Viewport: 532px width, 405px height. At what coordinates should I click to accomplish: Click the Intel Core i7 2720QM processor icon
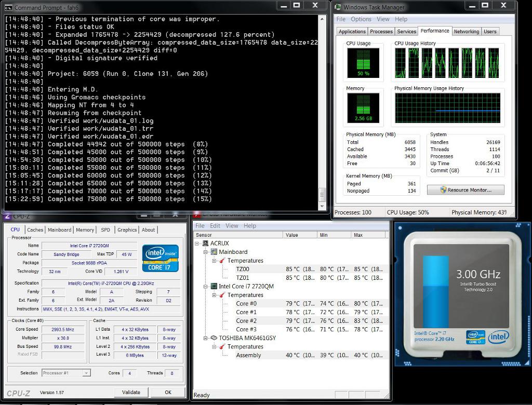pos(214,286)
